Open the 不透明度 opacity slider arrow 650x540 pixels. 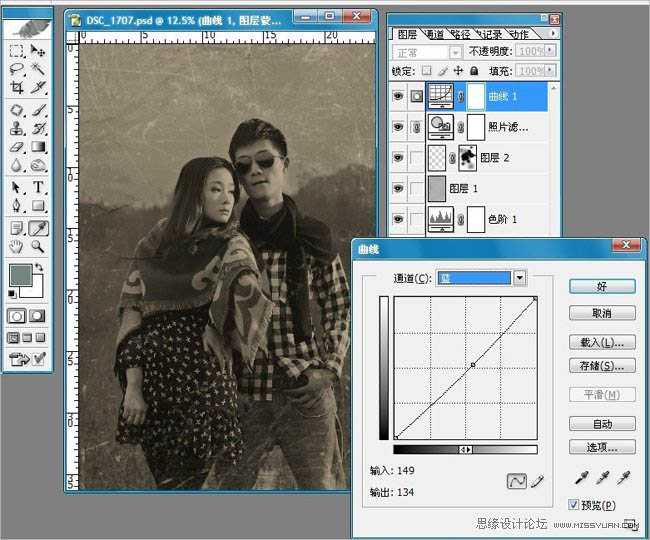coord(550,51)
